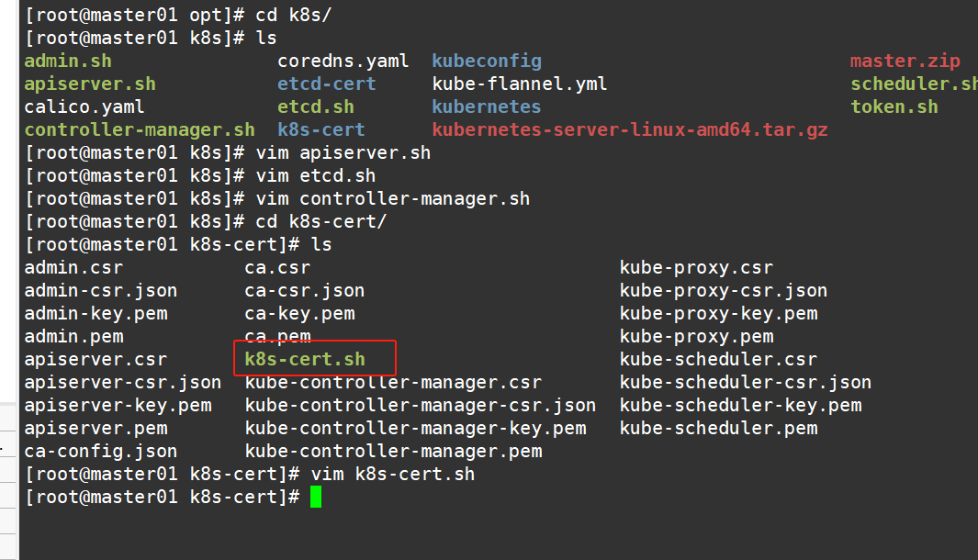
Task: Click the kube-scheduler-key.pem file name
Action: [x=740, y=406]
